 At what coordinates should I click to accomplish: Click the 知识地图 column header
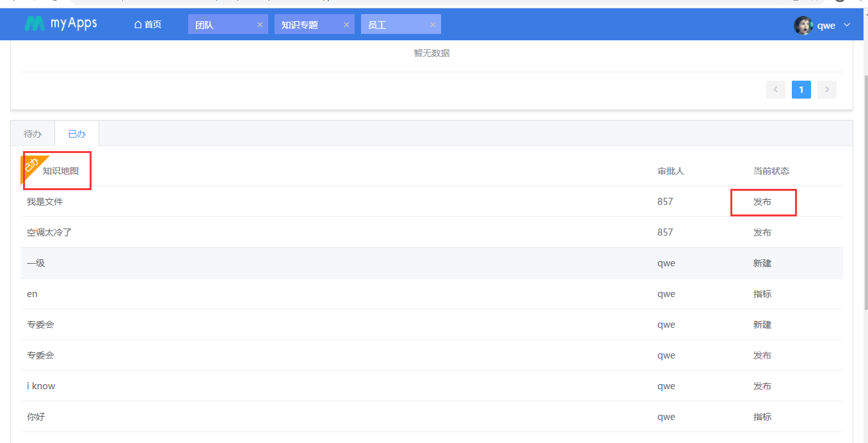coord(61,171)
